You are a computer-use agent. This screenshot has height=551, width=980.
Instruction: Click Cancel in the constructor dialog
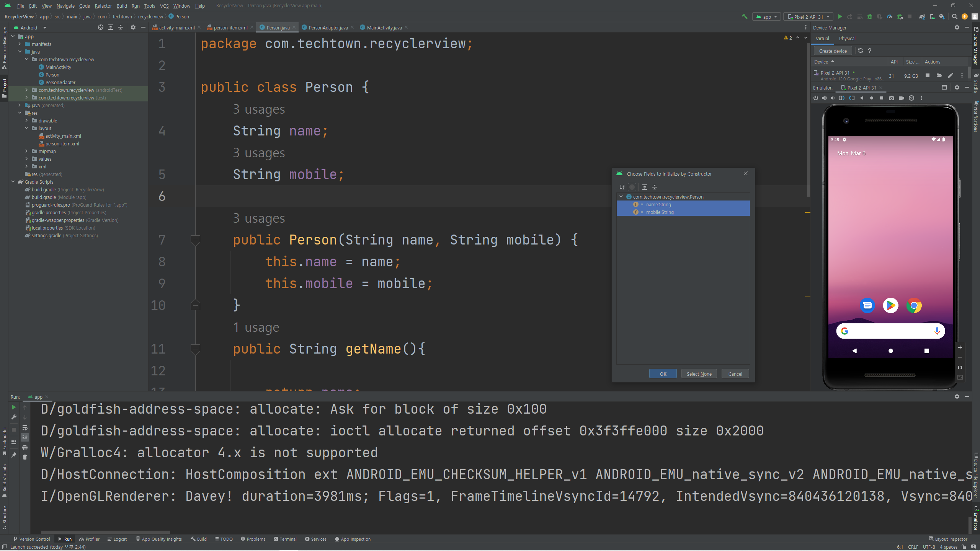point(735,374)
